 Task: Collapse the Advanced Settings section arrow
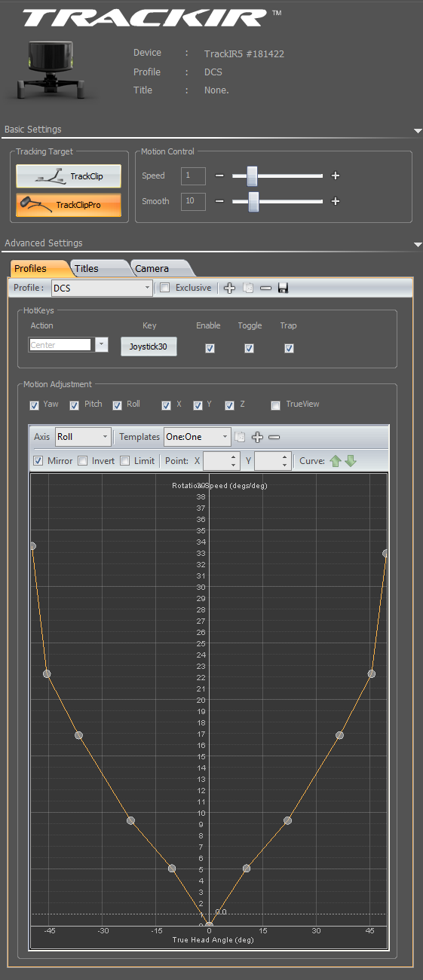418,245
